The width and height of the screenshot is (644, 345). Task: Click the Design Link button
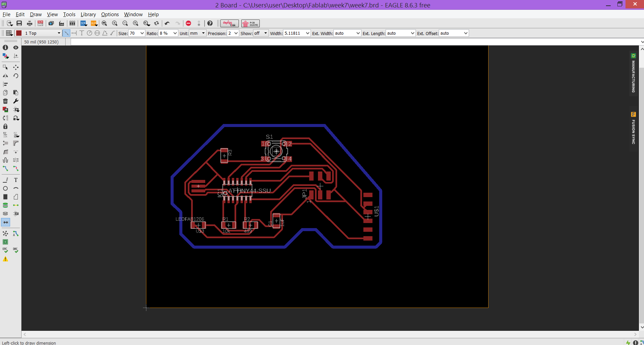click(x=229, y=23)
